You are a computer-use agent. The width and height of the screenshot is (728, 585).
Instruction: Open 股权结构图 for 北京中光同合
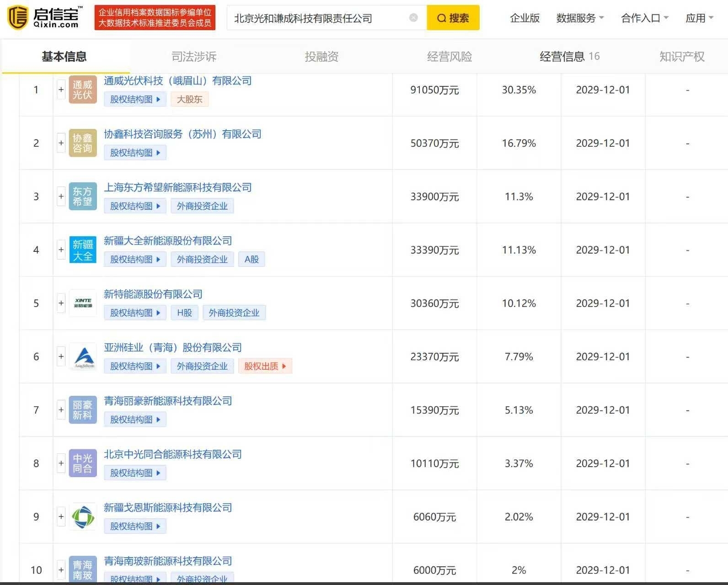[135, 473]
